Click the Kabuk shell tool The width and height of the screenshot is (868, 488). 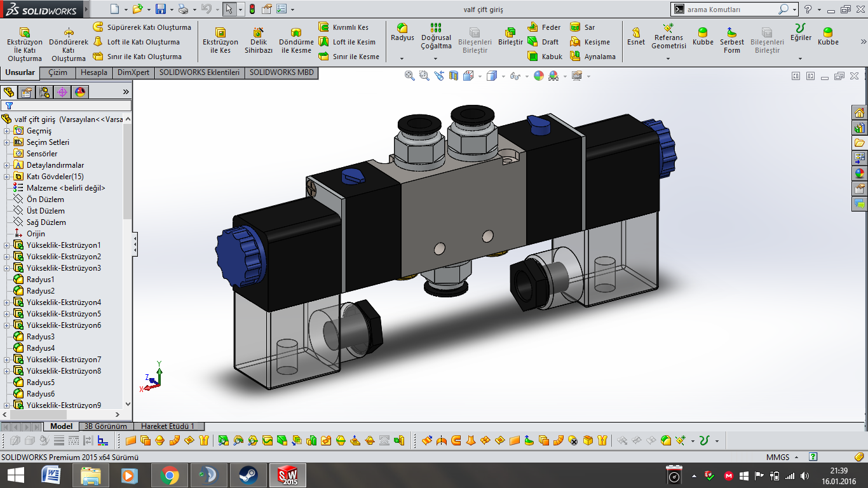[x=545, y=57]
